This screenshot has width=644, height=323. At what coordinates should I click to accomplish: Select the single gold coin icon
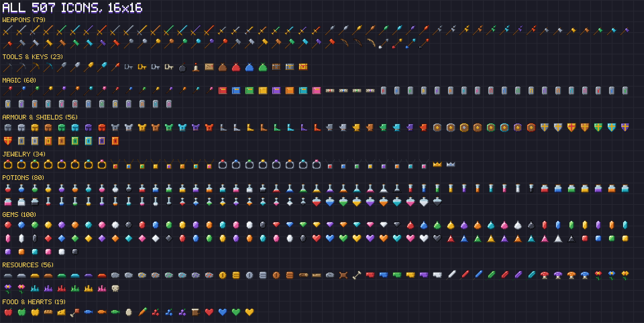tap(222, 275)
